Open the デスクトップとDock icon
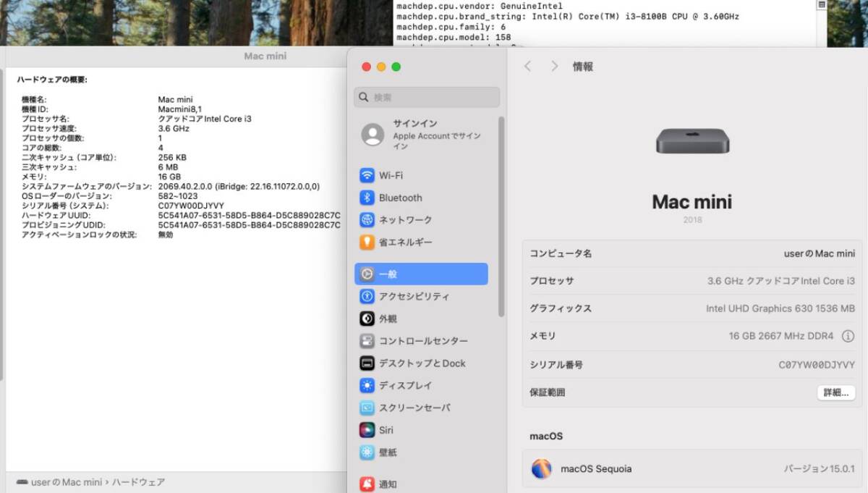 pos(367,363)
